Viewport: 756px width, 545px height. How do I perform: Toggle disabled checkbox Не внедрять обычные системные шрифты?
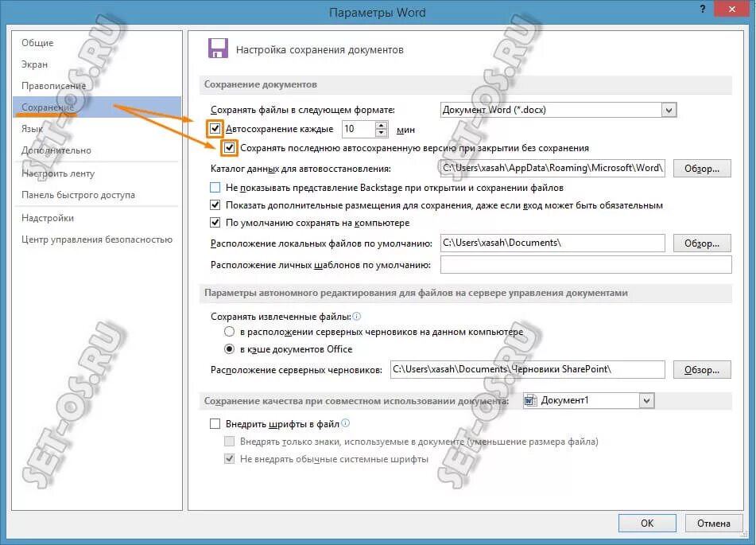[230, 458]
